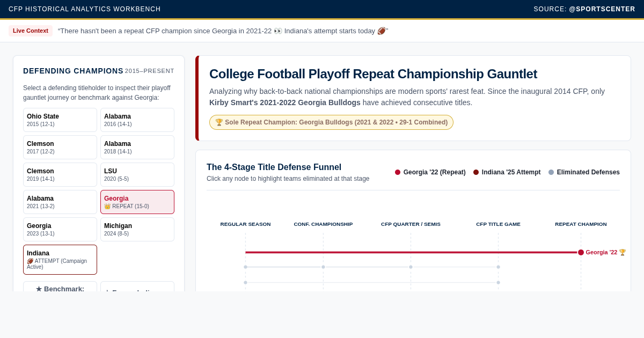This screenshot has height=338, width=644.
Task: Click the CFP Historical Analytics Workbench title
Action: [85, 9]
